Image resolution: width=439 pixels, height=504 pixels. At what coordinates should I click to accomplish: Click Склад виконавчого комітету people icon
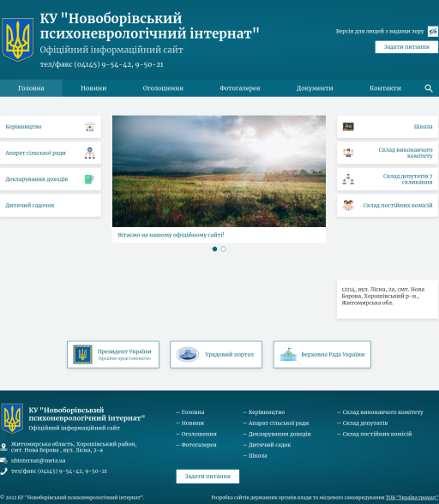348,153
